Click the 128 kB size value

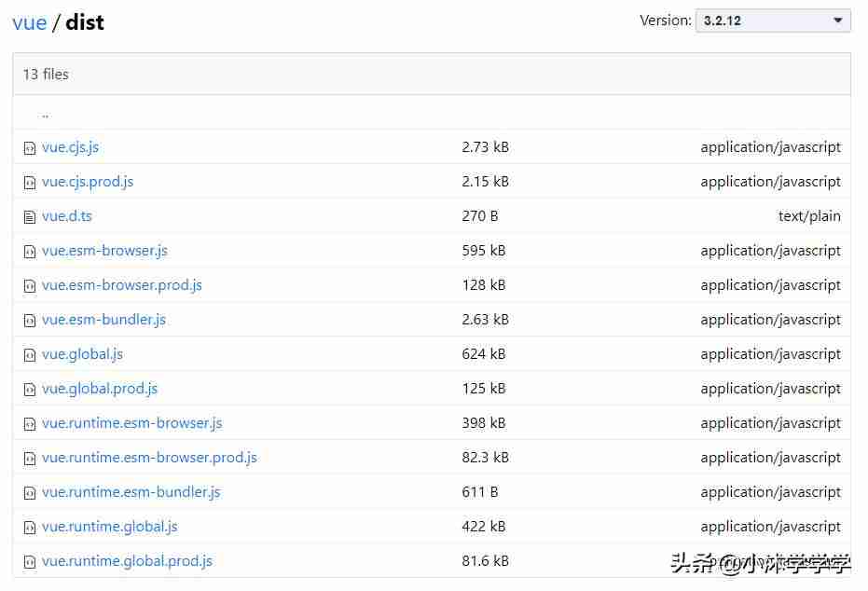pyautogui.click(x=484, y=285)
